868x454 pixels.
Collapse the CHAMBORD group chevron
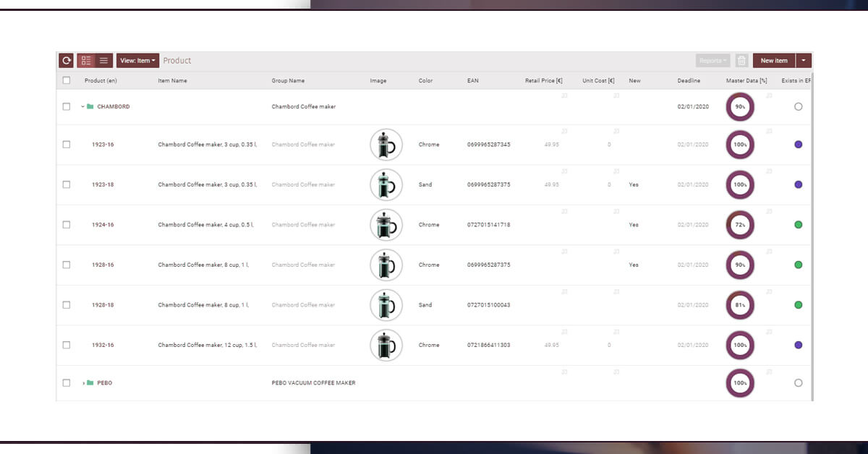tap(82, 106)
